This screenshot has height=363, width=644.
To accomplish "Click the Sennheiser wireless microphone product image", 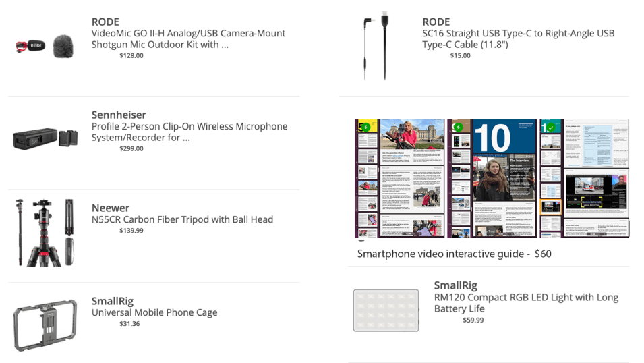I will click(x=45, y=138).
